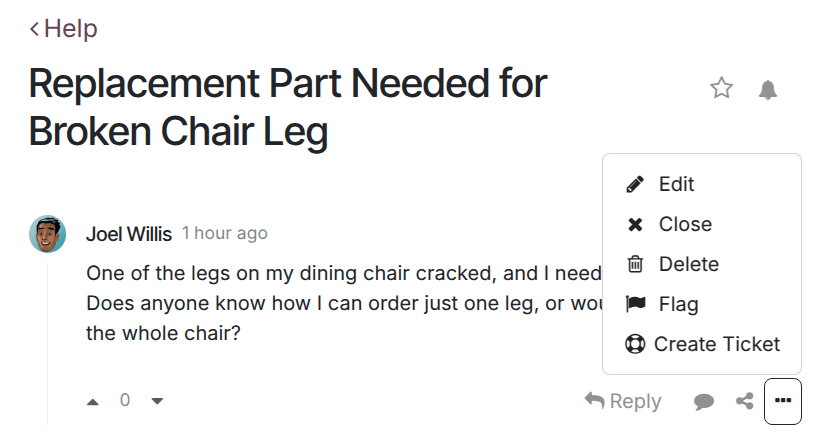826x438 pixels.
Task: Open comments via speech bubble icon
Action: coord(704,402)
